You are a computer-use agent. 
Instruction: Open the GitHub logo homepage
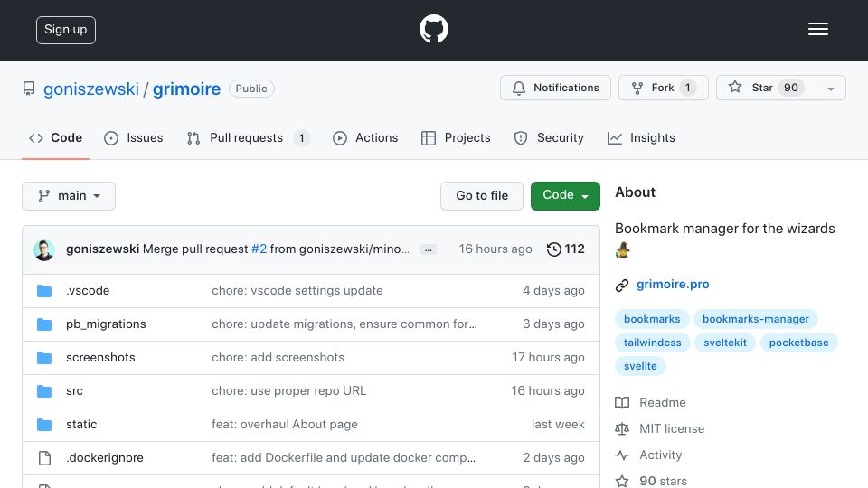click(x=433, y=29)
